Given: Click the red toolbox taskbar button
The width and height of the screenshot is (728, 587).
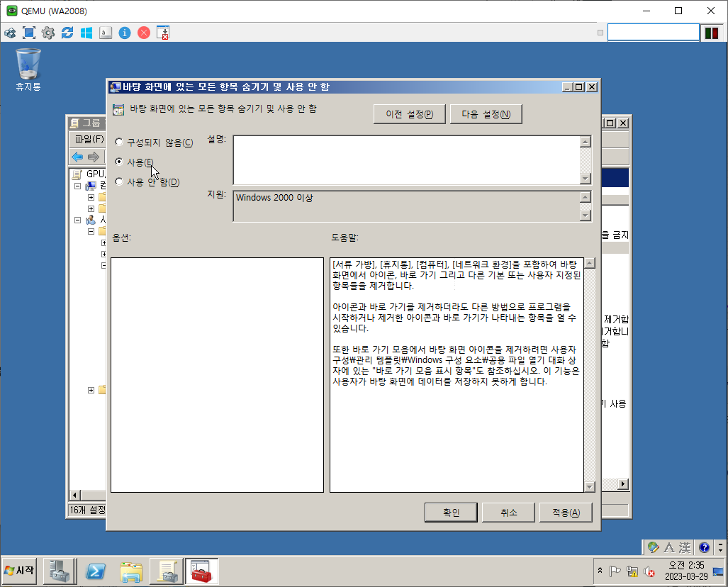Looking at the screenshot, I should tap(201, 571).
